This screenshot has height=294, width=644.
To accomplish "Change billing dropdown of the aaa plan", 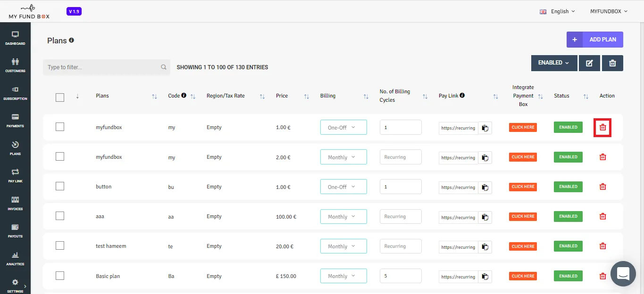I will click(343, 217).
